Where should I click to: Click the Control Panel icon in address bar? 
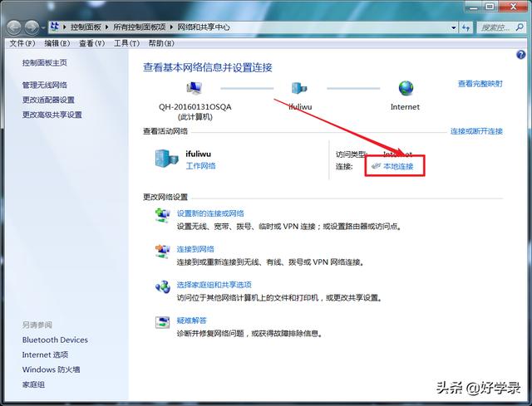(55, 27)
